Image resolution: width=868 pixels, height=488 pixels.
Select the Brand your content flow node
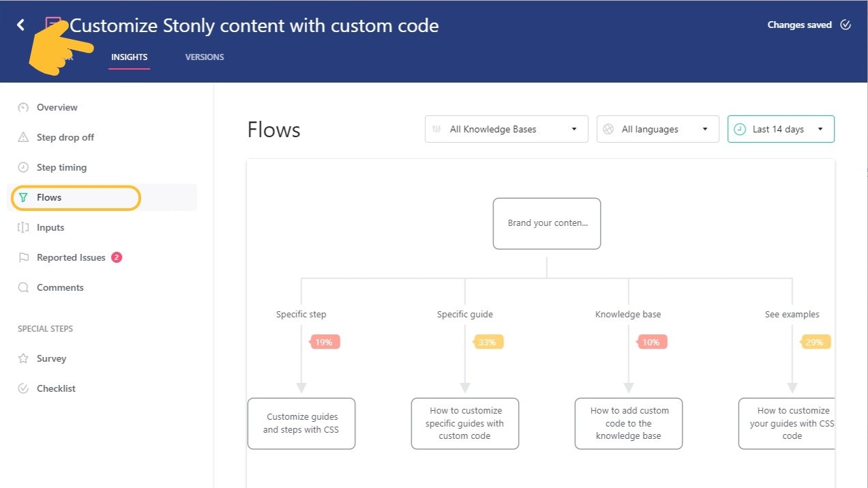coord(547,223)
